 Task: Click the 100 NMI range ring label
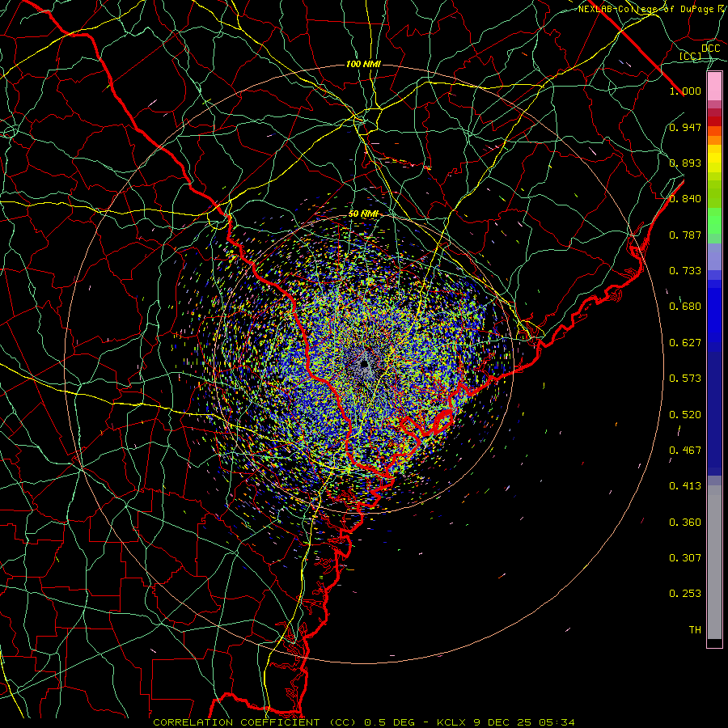coord(363,64)
